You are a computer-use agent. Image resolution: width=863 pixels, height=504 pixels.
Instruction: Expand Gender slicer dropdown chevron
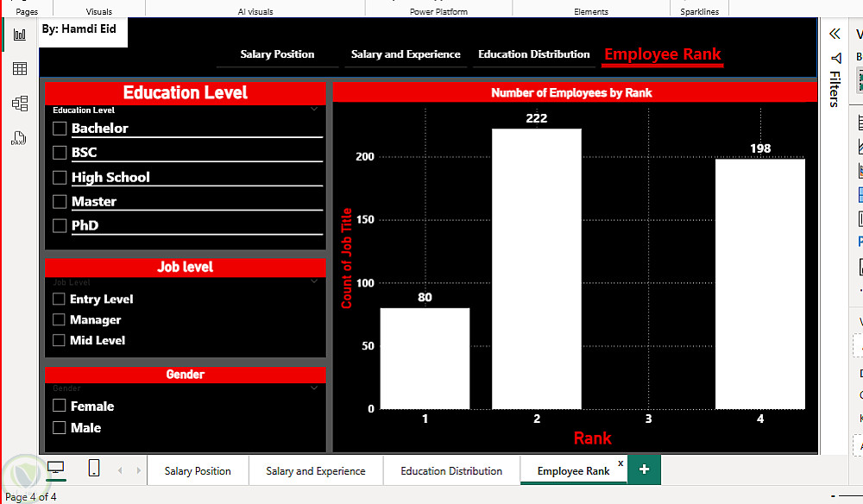(x=314, y=387)
